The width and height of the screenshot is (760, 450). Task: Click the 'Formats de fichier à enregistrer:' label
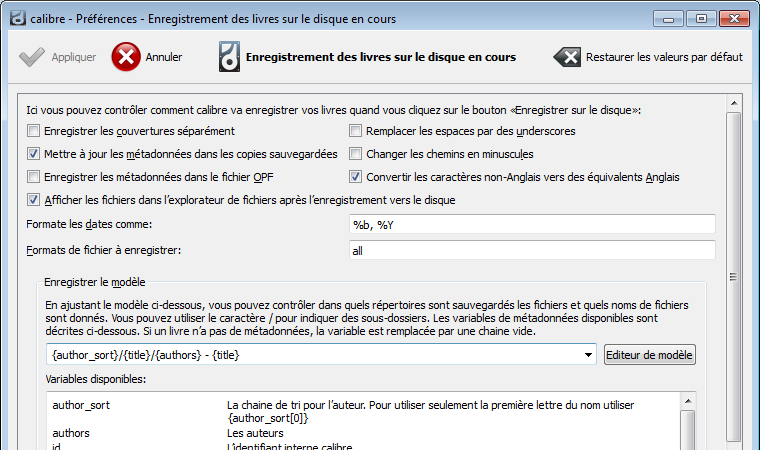[x=103, y=250]
